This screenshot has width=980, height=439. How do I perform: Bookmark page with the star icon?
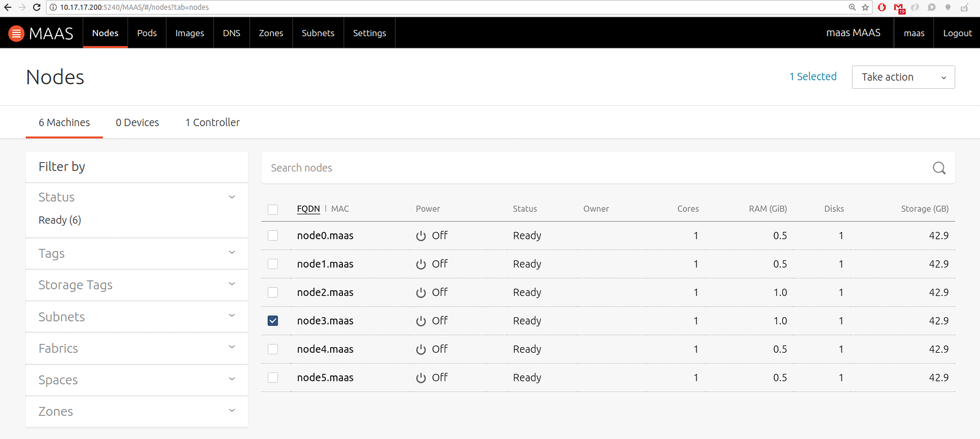coord(865,7)
